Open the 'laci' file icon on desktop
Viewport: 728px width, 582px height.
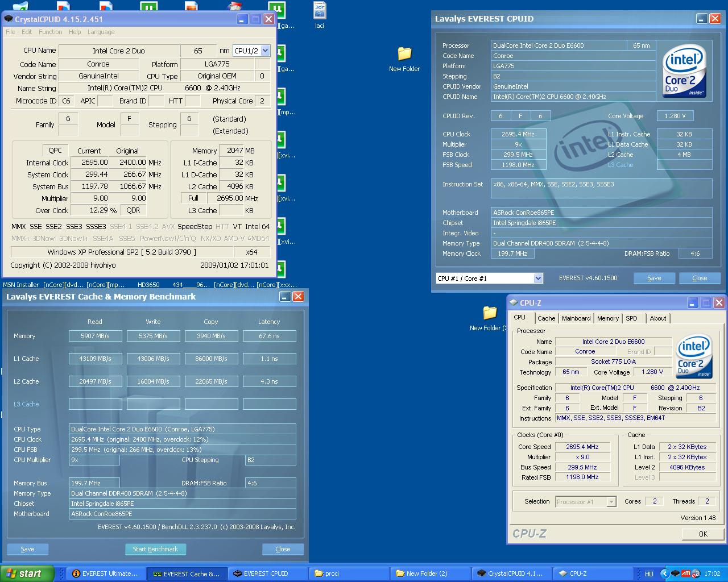pos(320,15)
